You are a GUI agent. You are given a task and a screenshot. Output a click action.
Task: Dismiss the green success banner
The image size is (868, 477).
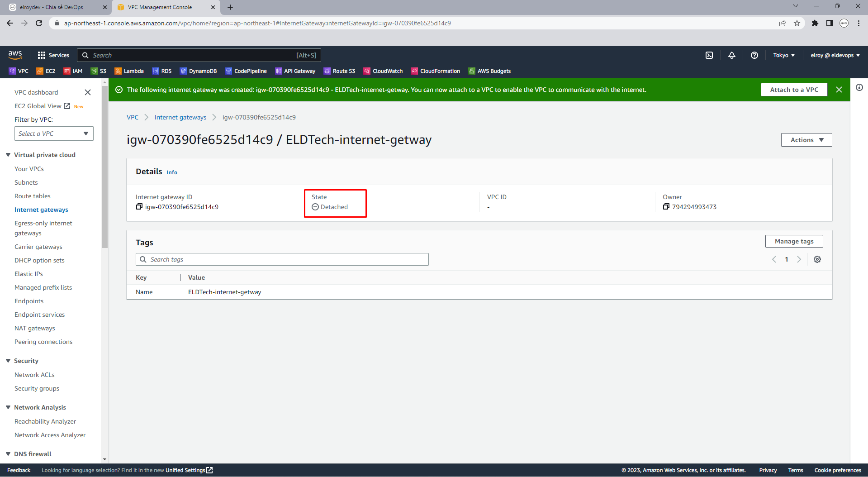click(x=839, y=90)
